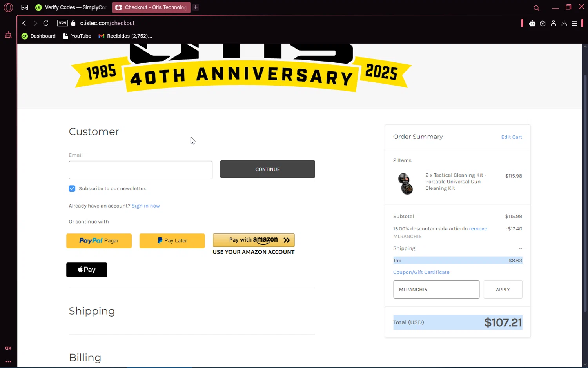This screenshot has width=588, height=368.
Task: Click the CONTINUE button
Action: (x=267, y=169)
